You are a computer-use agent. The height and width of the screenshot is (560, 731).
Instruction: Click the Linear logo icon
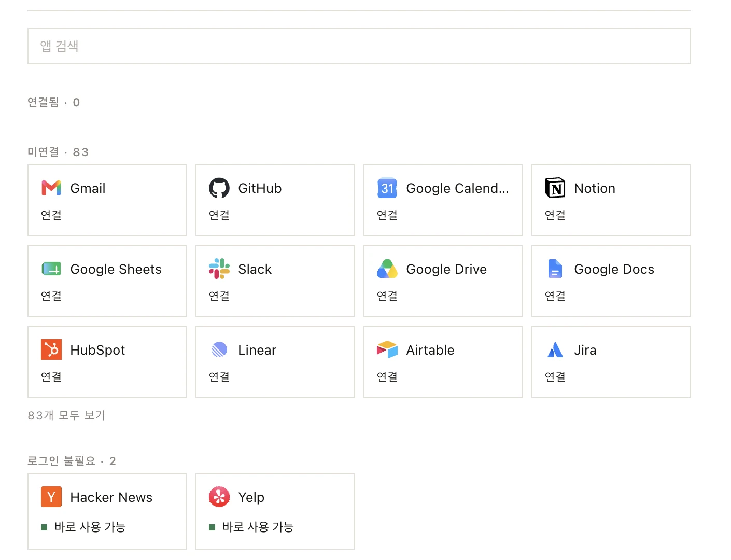point(219,349)
